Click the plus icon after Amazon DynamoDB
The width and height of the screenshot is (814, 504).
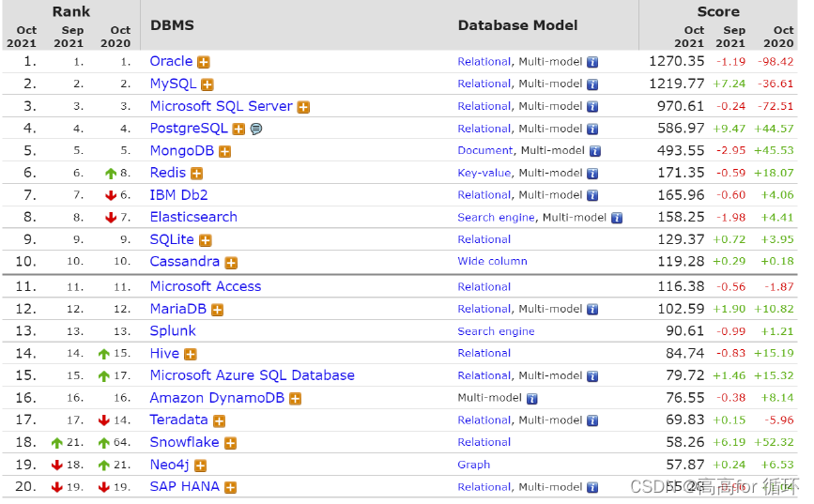pyautogui.click(x=296, y=399)
